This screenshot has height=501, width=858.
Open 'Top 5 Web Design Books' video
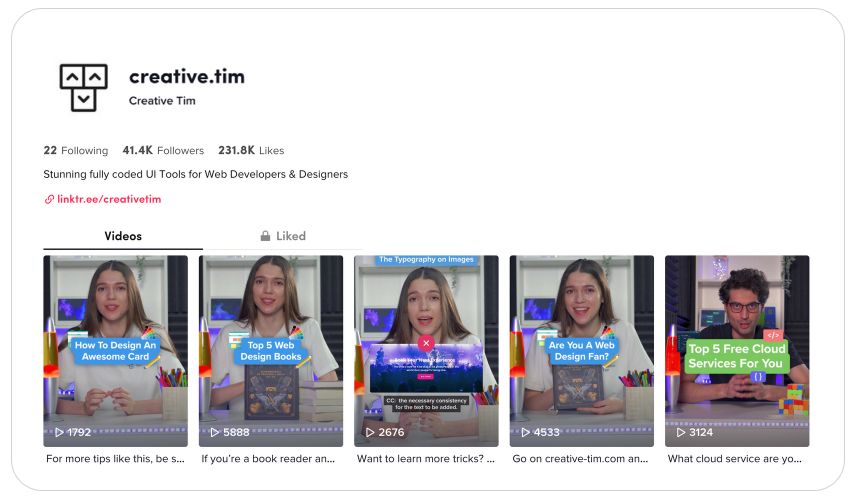pyautogui.click(x=271, y=350)
